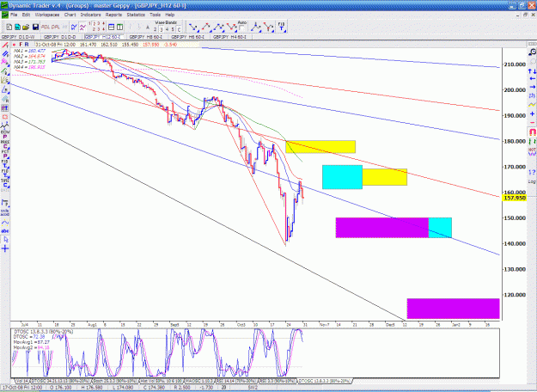The image size is (537, 392).
Task: Select wave band C
Action: pyautogui.click(x=179, y=30)
